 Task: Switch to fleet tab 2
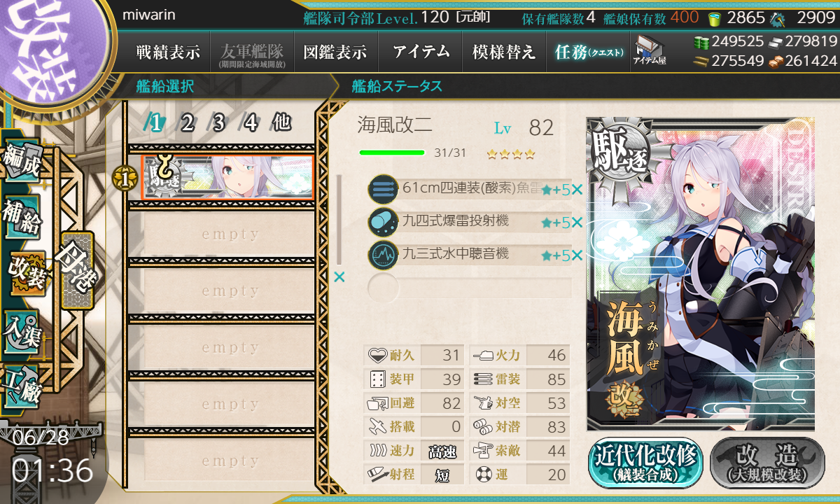pyautogui.click(x=187, y=123)
